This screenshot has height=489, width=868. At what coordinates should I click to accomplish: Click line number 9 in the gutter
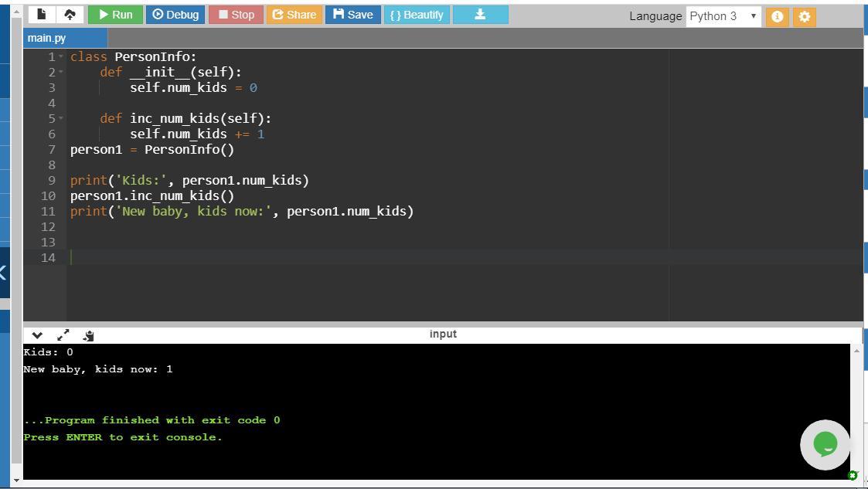pyautogui.click(x=52, y=180)
